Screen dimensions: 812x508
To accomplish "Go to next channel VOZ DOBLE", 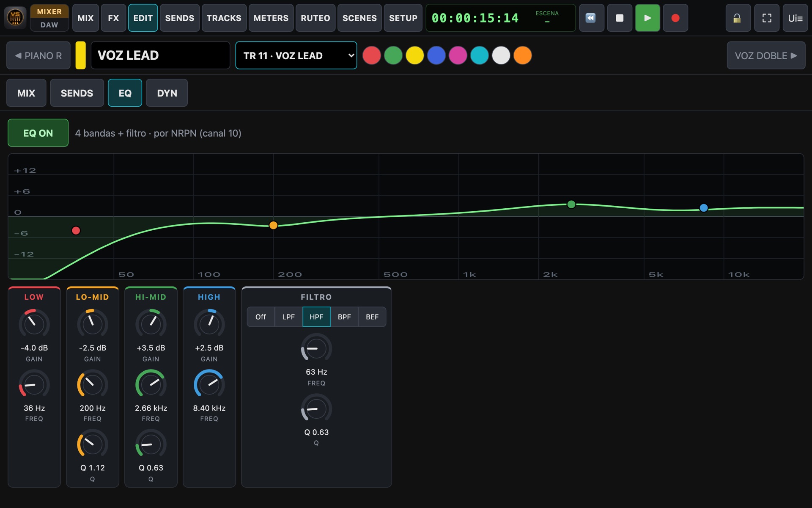I will 766,55.
